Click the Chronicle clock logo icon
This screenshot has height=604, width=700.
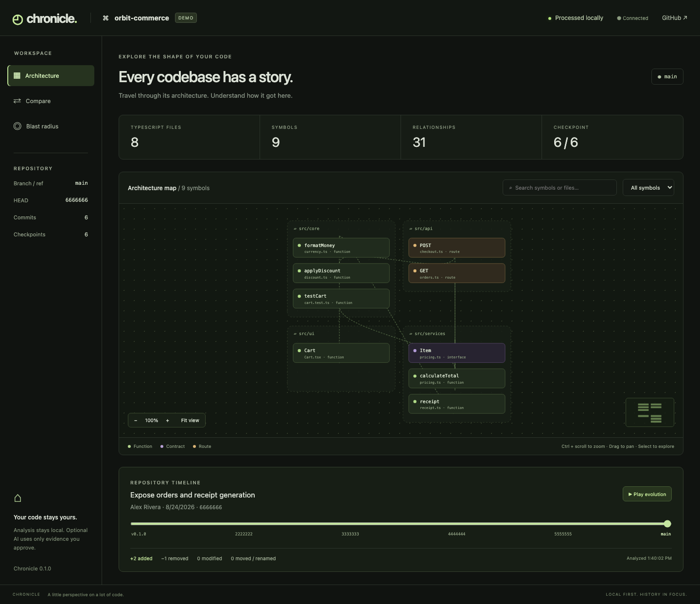click(x=17, y=19)
